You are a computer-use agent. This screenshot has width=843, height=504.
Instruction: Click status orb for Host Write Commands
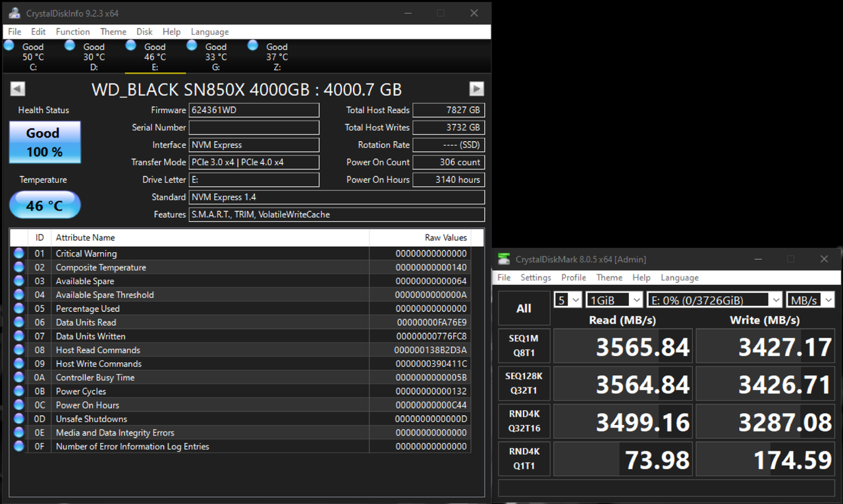pyautogui.click(x=19, y=364)
